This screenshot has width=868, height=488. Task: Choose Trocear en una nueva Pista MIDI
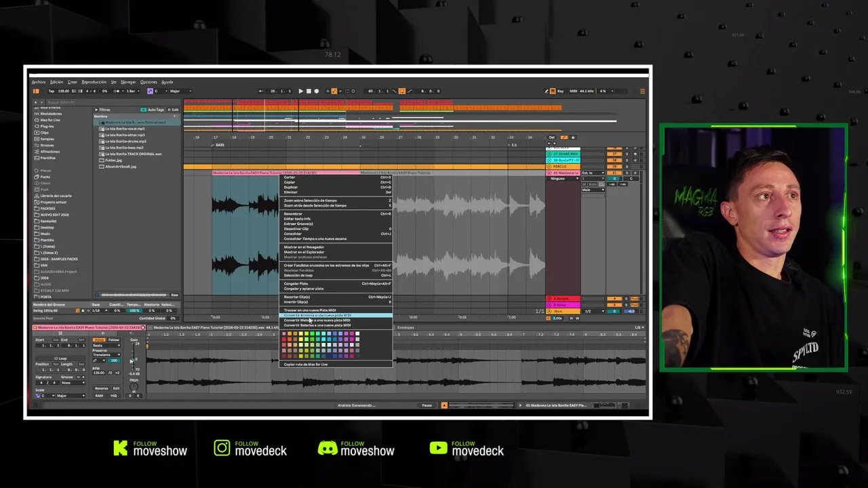pyautogui.click(x=336, y=310)
